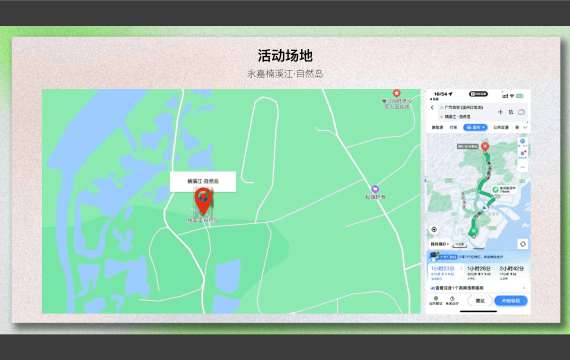Click the purple shop marker on the map

pyautogui.click(x=375, y=189)
